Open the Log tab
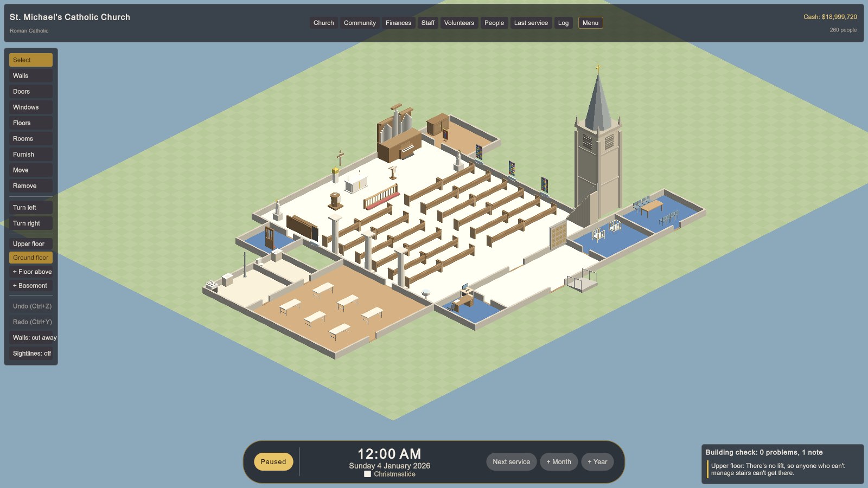 tap(564, 23)
